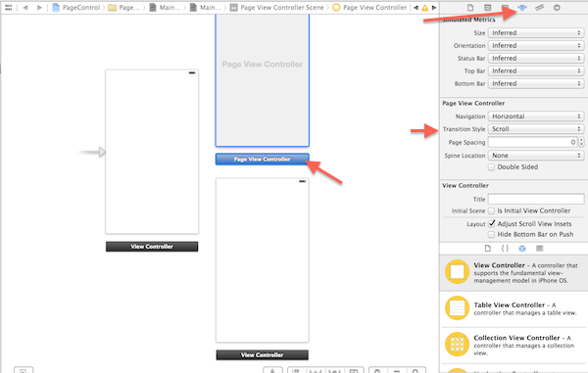Show the Quick Help inspector
Viewport: 588px width, 373px height.
point(487,8)
